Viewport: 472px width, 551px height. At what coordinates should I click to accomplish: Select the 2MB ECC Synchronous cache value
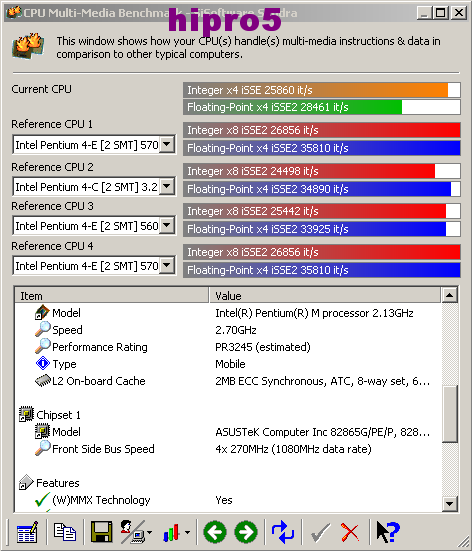(322, 381)
